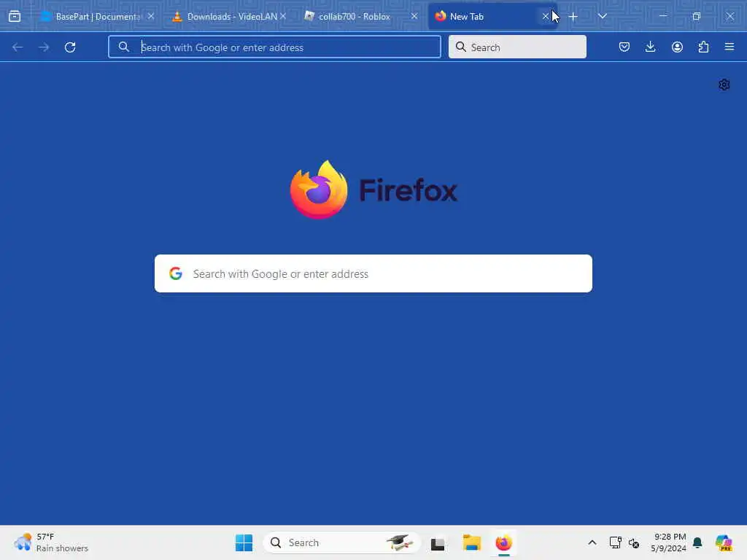The height and width of the screenshot is (560, 747).
Task: Open Firefox View button in tab bar
Action: [x=15, y=16]
